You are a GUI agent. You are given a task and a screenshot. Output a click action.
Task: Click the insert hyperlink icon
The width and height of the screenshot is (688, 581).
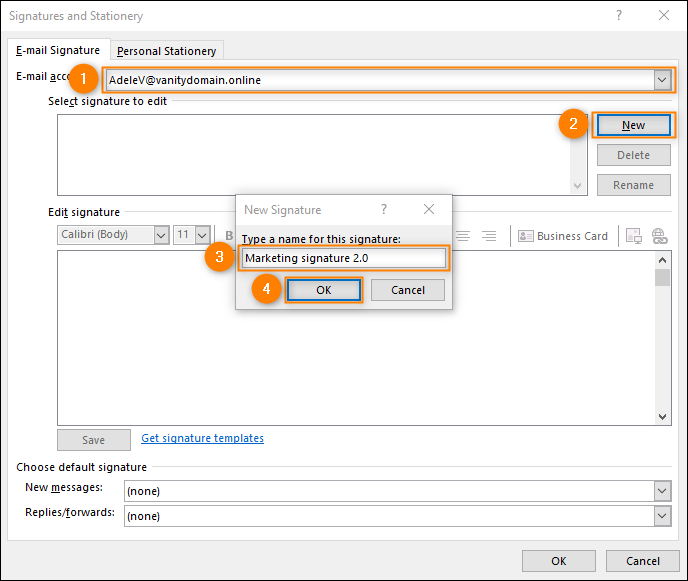[x=659, y=236]
